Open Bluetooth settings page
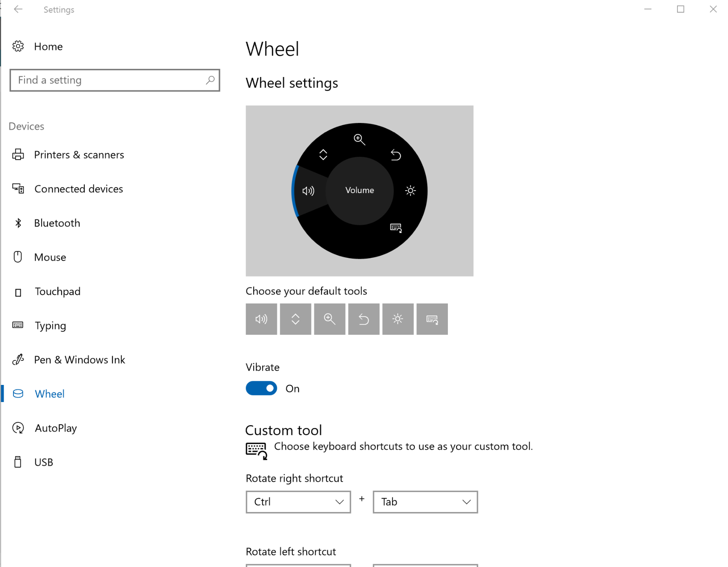Viewport: 728px width, 567px height. click(x=57, y=223)
